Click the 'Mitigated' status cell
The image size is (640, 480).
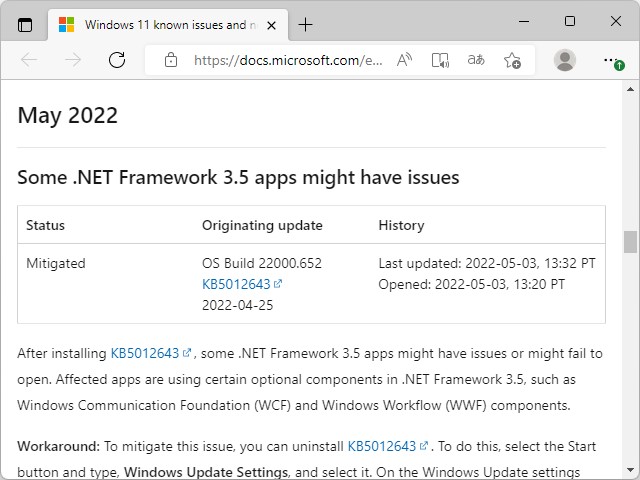point(56,263)
